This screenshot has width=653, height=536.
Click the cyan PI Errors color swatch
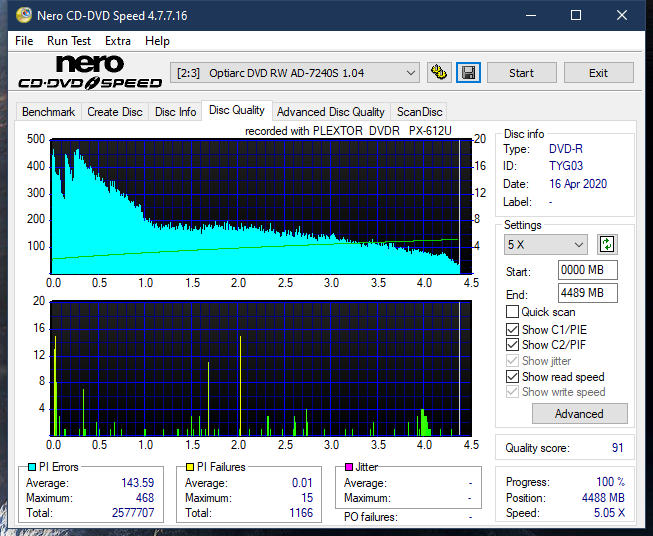[x=32, y=467]
